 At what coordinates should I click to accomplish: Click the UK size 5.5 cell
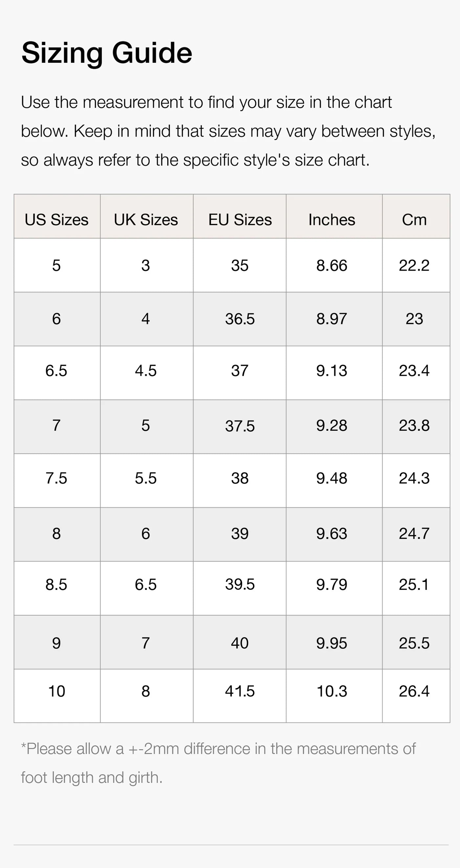(146, 478)
